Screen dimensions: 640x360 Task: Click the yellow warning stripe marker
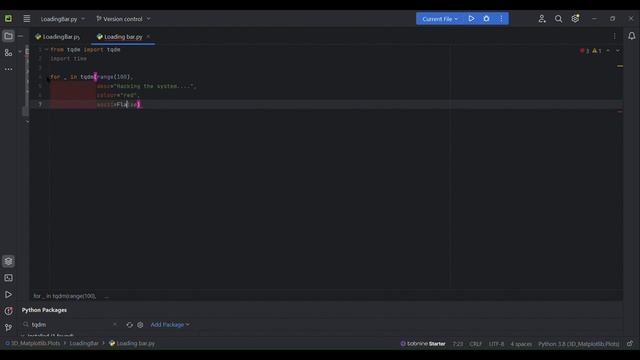(x=620, y=66)
